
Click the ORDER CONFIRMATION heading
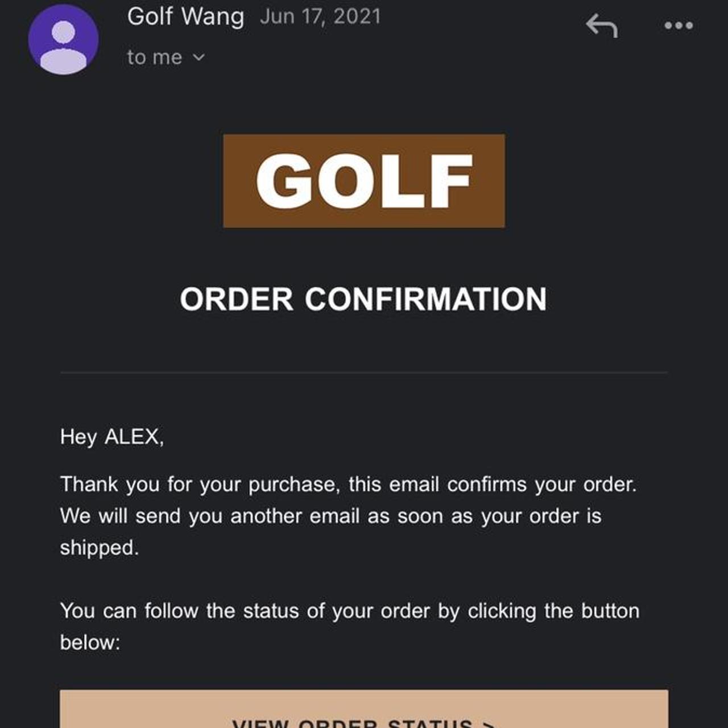click(x=363, y=299)
